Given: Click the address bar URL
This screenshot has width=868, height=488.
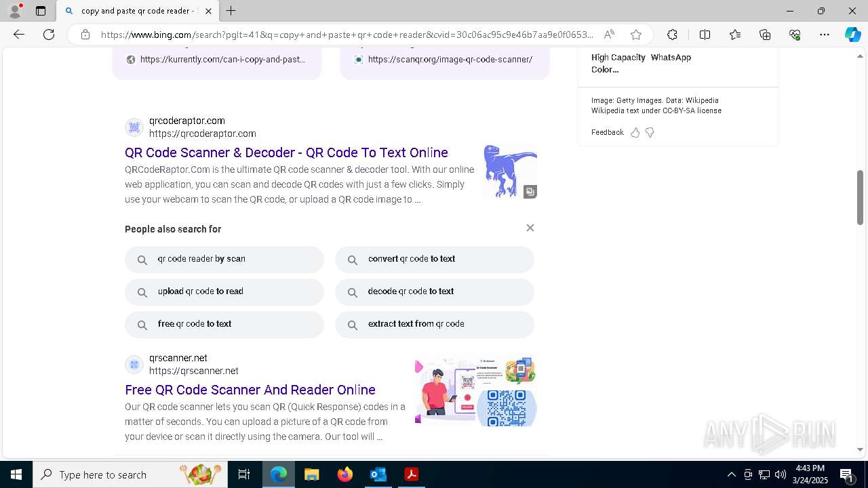Looking at the screenshot, I should tap(347, 35).
